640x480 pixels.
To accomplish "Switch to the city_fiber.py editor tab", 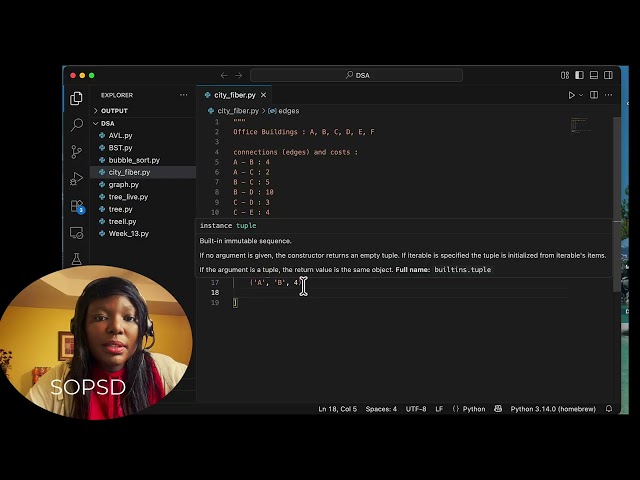I will tap(234, 95).
